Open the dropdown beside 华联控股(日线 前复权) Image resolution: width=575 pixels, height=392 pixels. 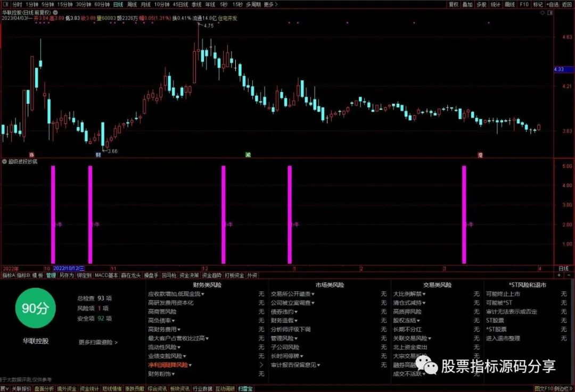(x=55, y=12)
